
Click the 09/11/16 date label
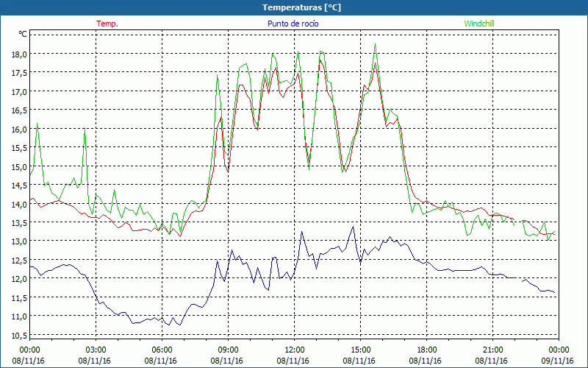(558, 361)
